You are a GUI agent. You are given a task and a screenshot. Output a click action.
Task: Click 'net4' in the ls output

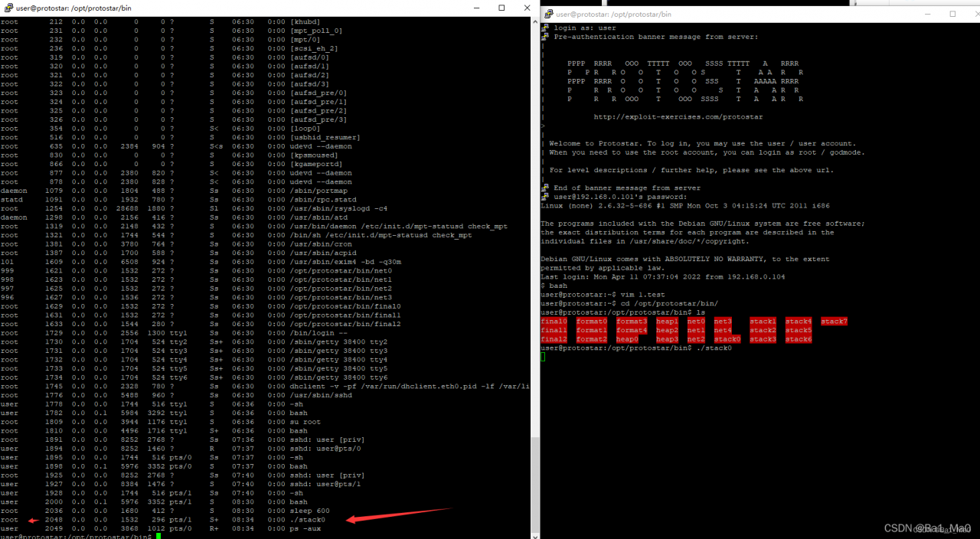(x=723, y=330)
